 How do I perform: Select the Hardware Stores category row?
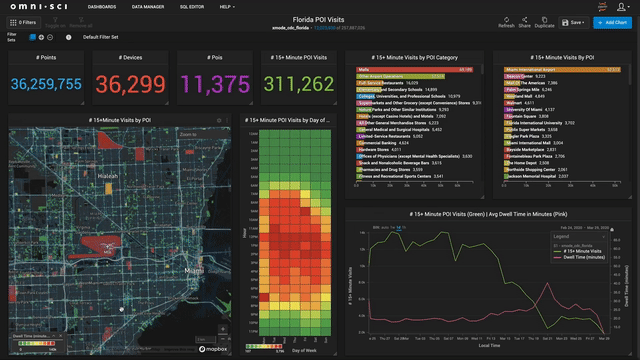(x=380, y=149)
